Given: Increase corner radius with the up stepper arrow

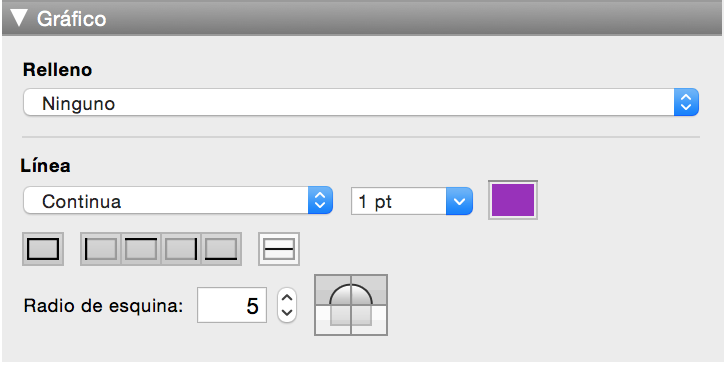Looking at the screenshot, I should click(287, 297).
